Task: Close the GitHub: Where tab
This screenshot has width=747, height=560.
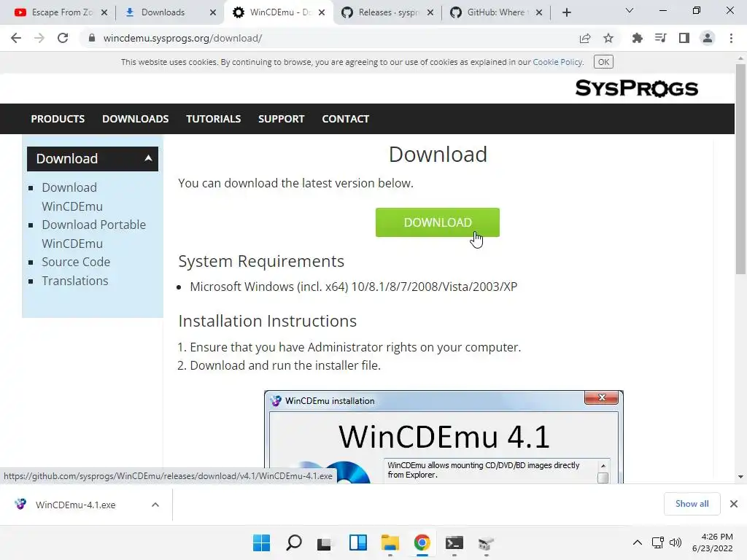Action: tap(539, 12)
